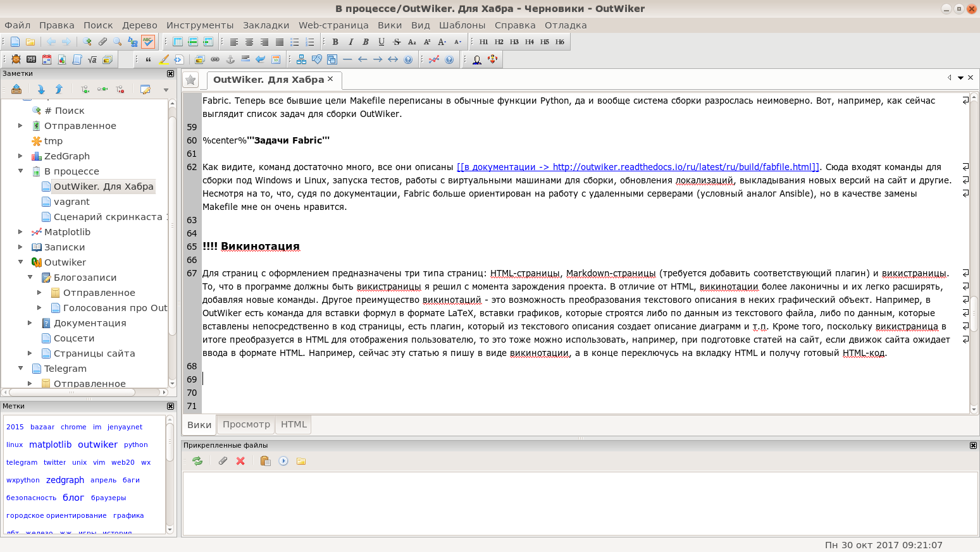Open the Вики menu
This screenshot has height=552, width=980.
pyautogui.click(x=390, y=25)
